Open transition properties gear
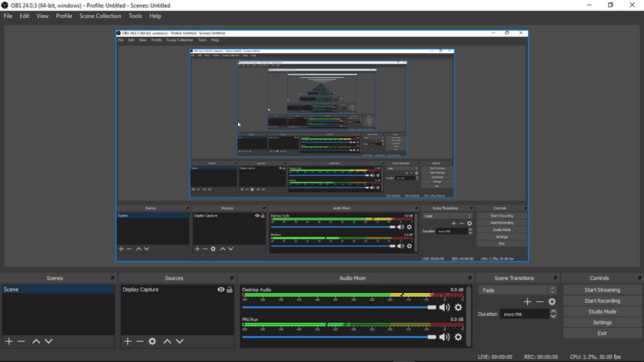This screenshot has width=644, height=362. click(552, 301)
